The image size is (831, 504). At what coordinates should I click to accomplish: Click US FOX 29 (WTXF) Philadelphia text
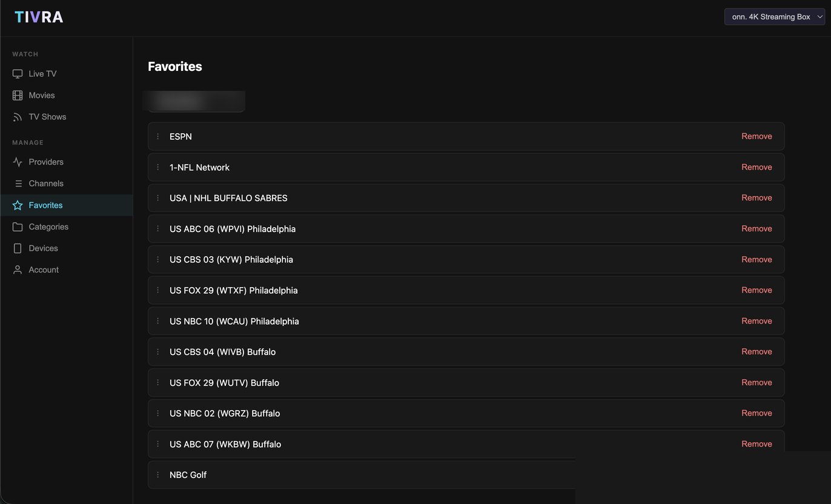(x=234, y=290)
